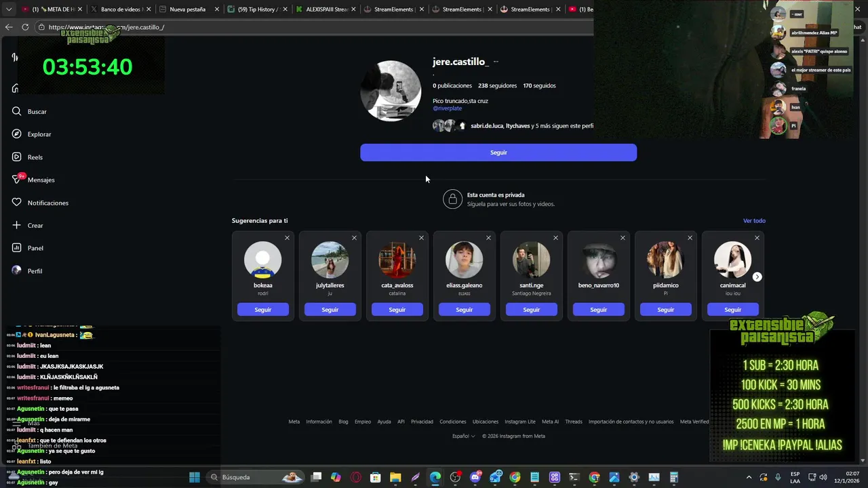Viewport: 868px width, 488px height.
Task: Dismiss piidamico suggestion card
Action: pos(690,238)
